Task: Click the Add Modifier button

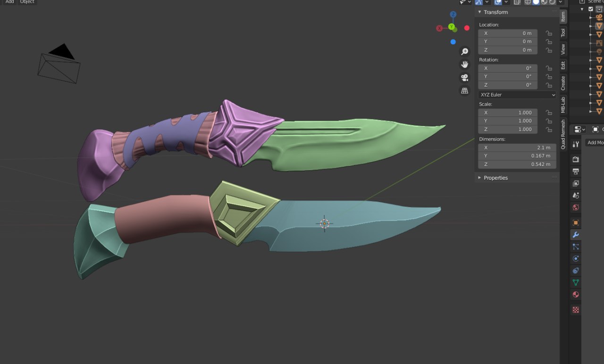Action: tap(595, 142)
